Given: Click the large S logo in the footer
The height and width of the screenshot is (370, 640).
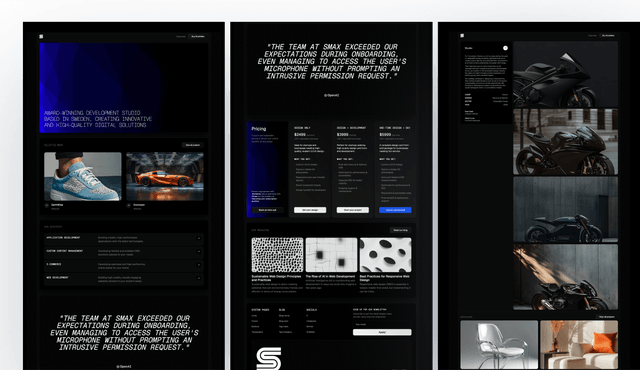Looking at the screenshot, I should click(269, 358).
